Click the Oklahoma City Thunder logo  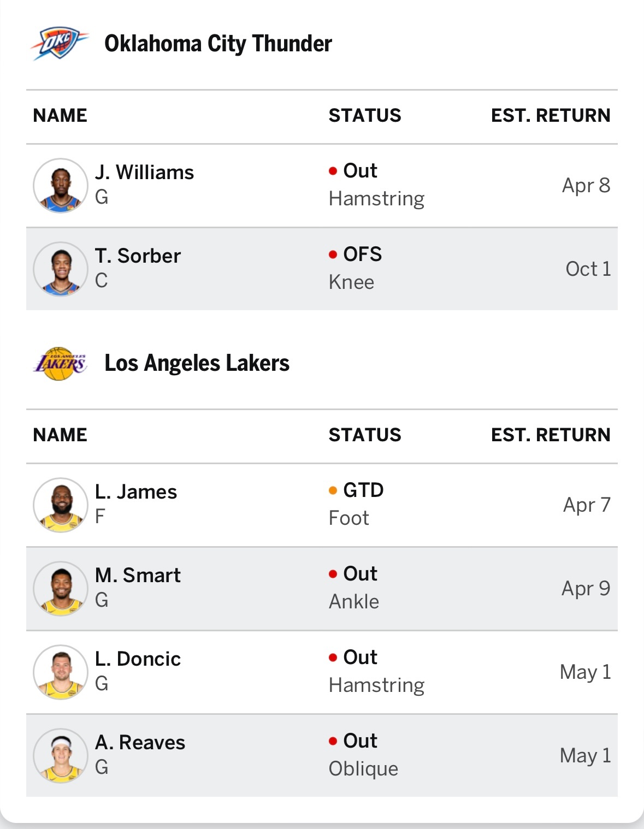coord(60,44)
